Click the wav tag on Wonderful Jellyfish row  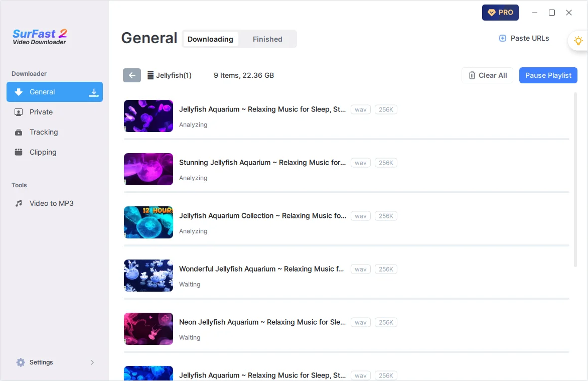tap(360, 269)
